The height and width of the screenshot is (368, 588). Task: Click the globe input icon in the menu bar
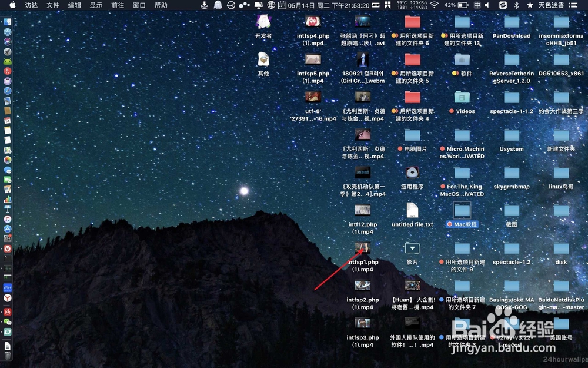point(271,5)
